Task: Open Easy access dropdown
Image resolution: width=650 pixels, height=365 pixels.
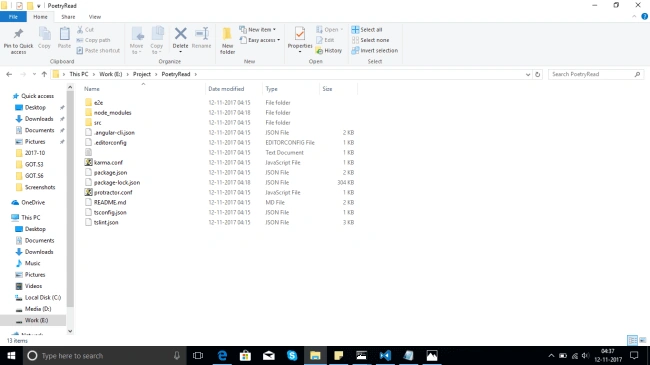Action: click(x=260, y=40)
